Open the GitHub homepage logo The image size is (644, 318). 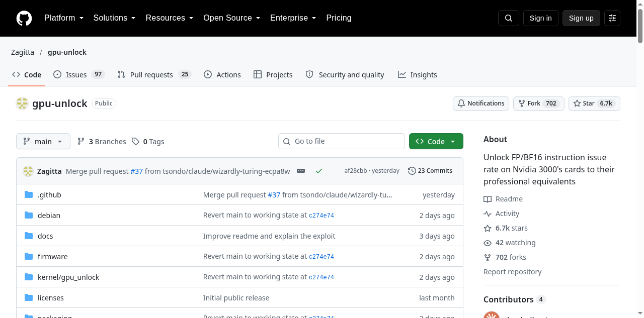pos(24,18)
